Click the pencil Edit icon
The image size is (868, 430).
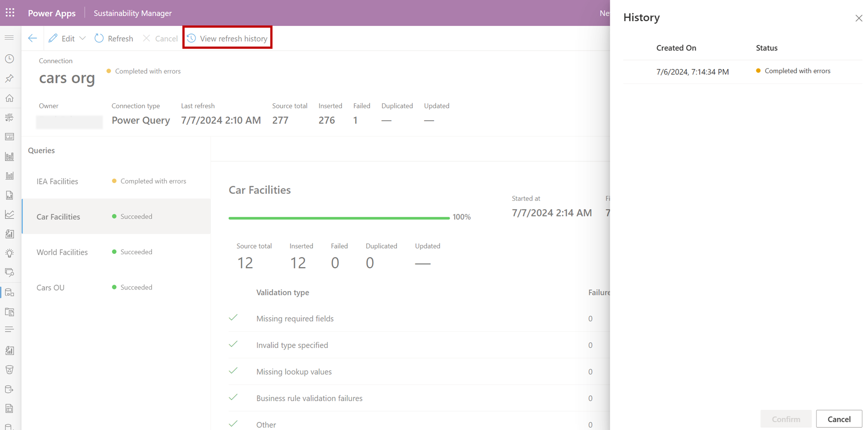tap(53, 38)
